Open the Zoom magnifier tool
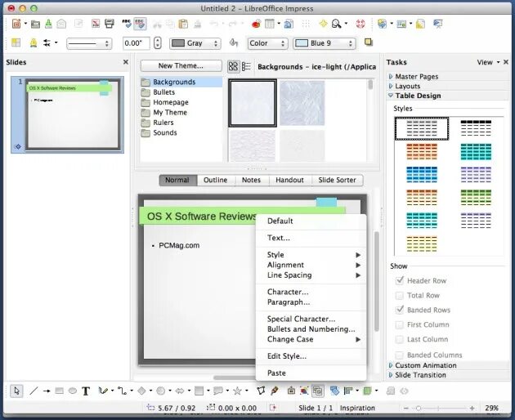This screenshot has width=515, height=420. [336, 24]
